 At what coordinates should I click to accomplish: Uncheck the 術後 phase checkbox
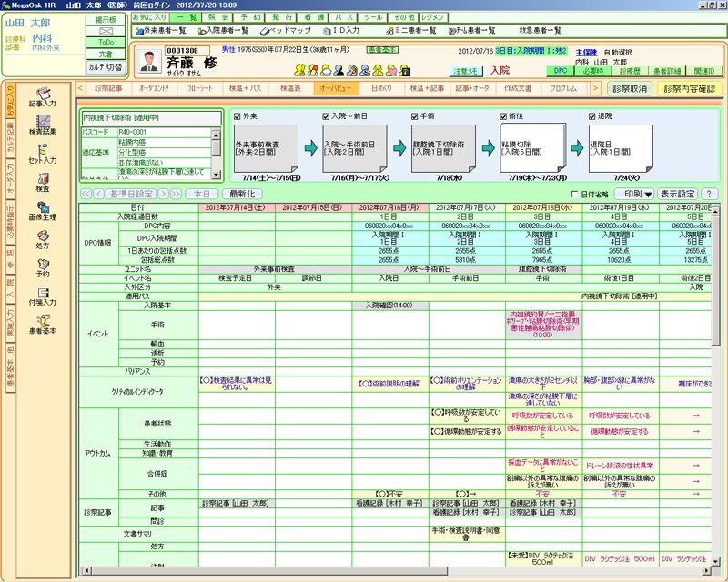tap(503, 116)
